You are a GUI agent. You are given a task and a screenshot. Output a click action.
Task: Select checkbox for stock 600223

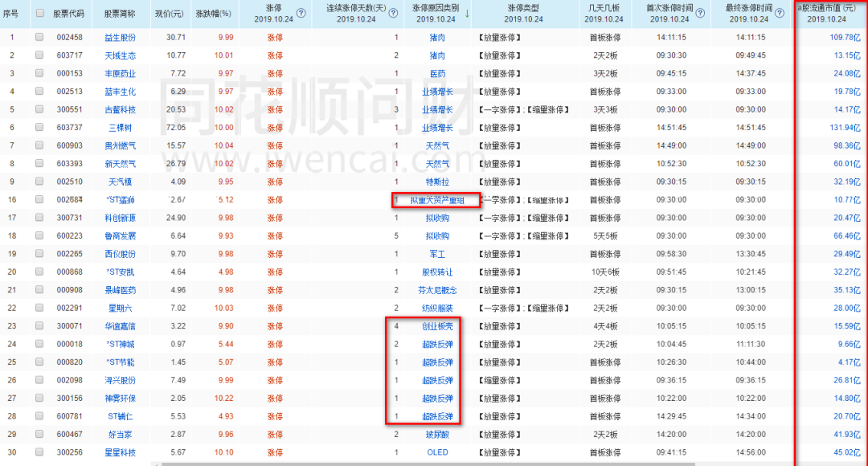pyautogui.click(x=39, y=235)
